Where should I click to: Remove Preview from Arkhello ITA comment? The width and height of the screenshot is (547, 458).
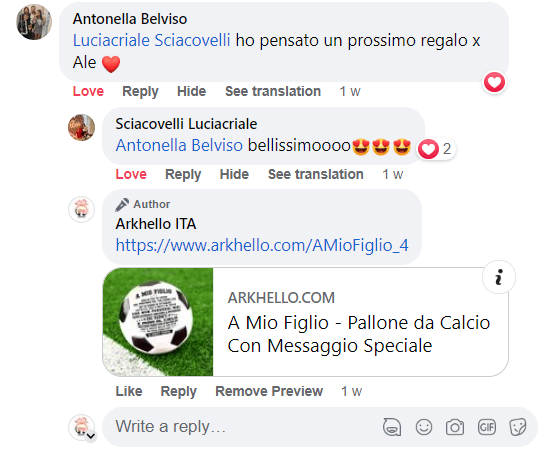click(x=269, y=391)
